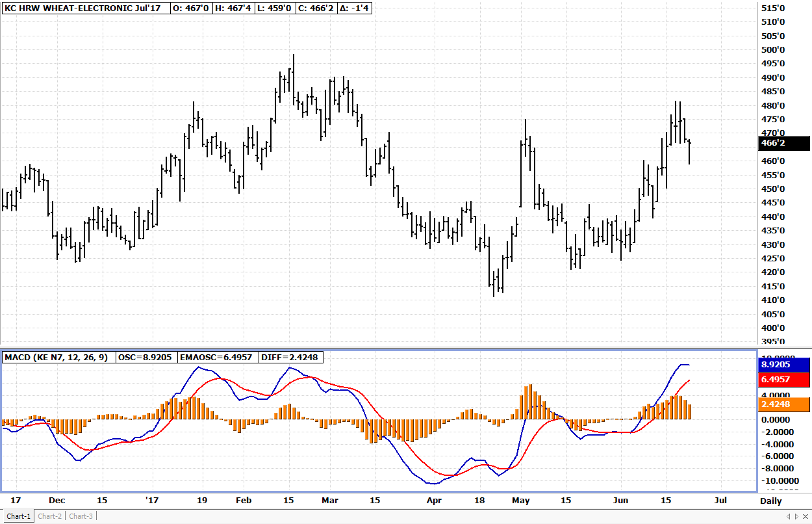This screenshot has width=812, height=524.
Task: Open the Chart-2 tab
Action: (x=50, y=516)
